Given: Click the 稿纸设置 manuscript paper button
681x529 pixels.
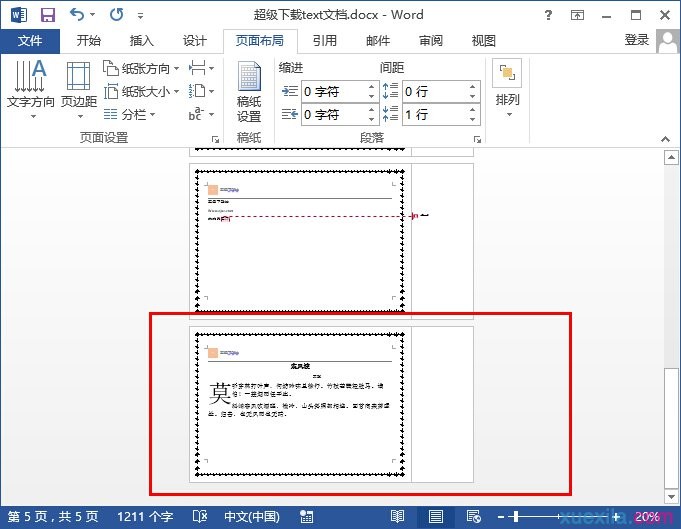Looking at the screenshot, I should click(x=249, y=91).
